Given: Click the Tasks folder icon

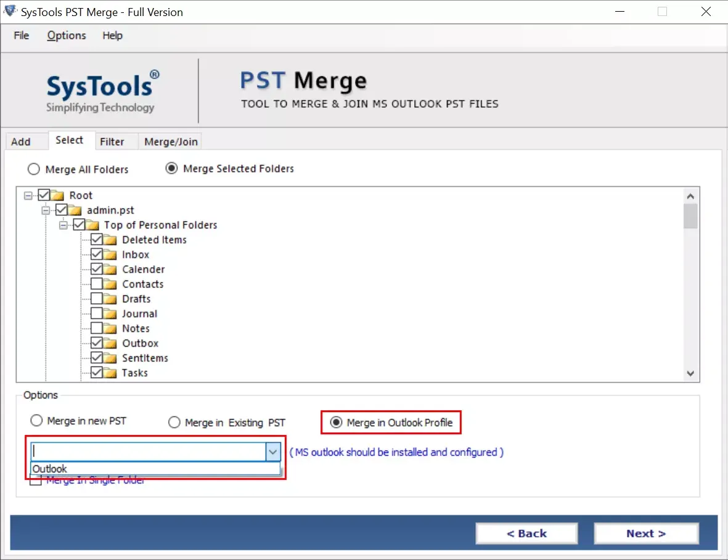Looking at the screenshot, I should click(110, 373).
